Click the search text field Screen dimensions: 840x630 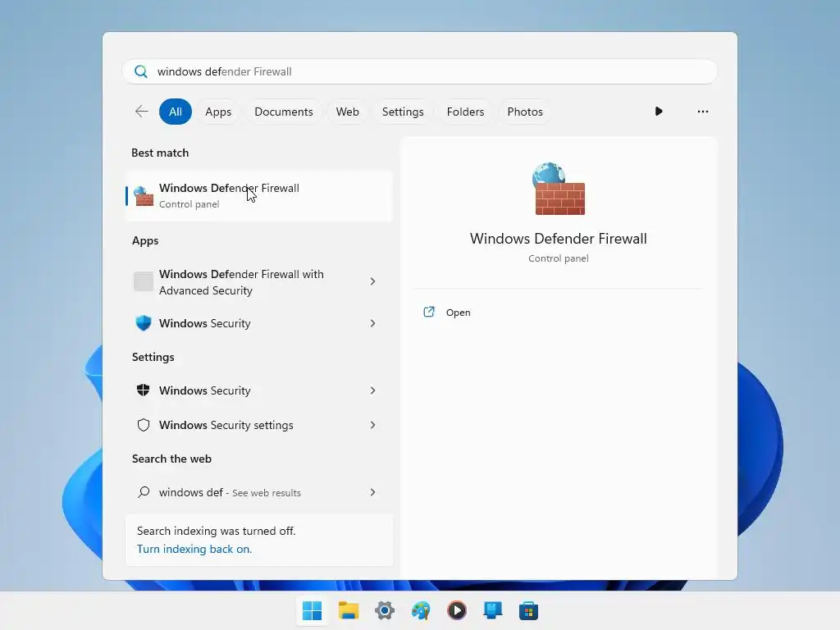(x=419, y=71)
